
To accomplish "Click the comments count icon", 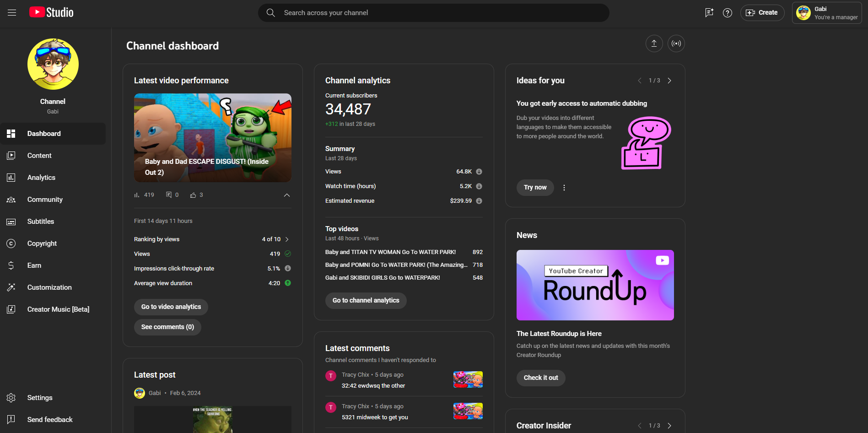I will pyautogui.click(x=169, y=195).
